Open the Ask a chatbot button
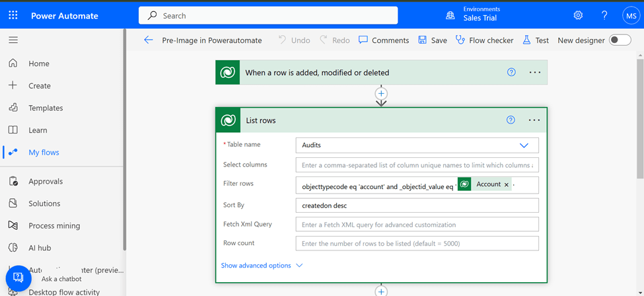The height and width of the screenshot is (296, 644). coord(18,278)
